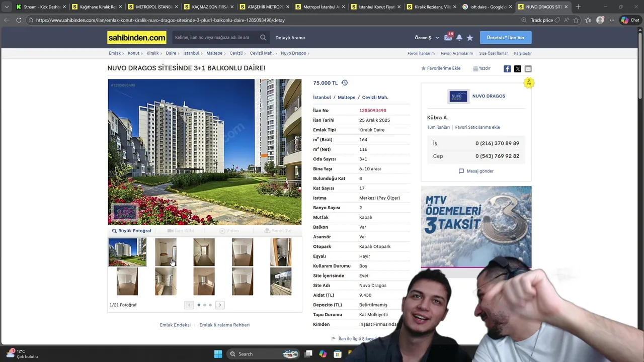
Task: Expand the Emlak breadcrumb arrow
Action: [123, 53]
